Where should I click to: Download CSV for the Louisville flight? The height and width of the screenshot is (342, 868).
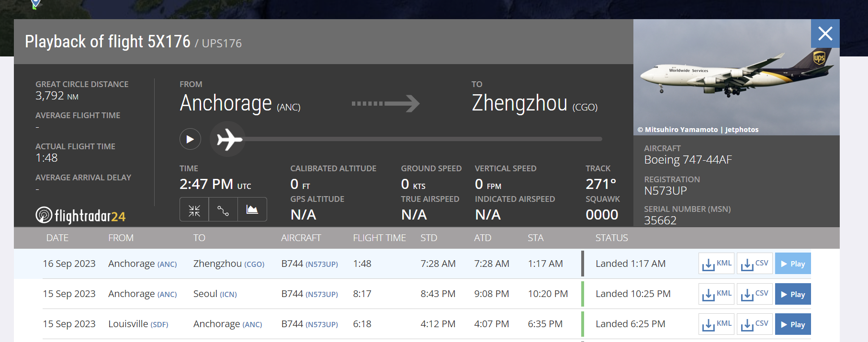(755, 324)
